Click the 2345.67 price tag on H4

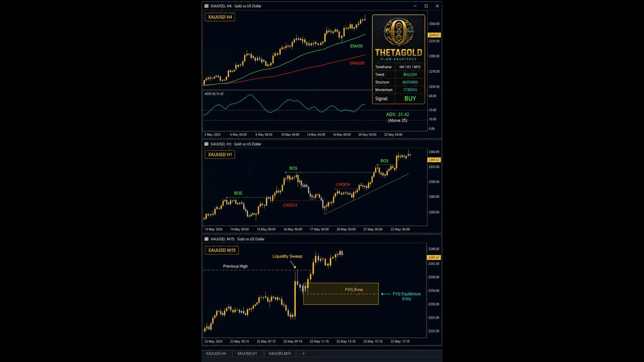pyautogui.click(x=434, y=35)
